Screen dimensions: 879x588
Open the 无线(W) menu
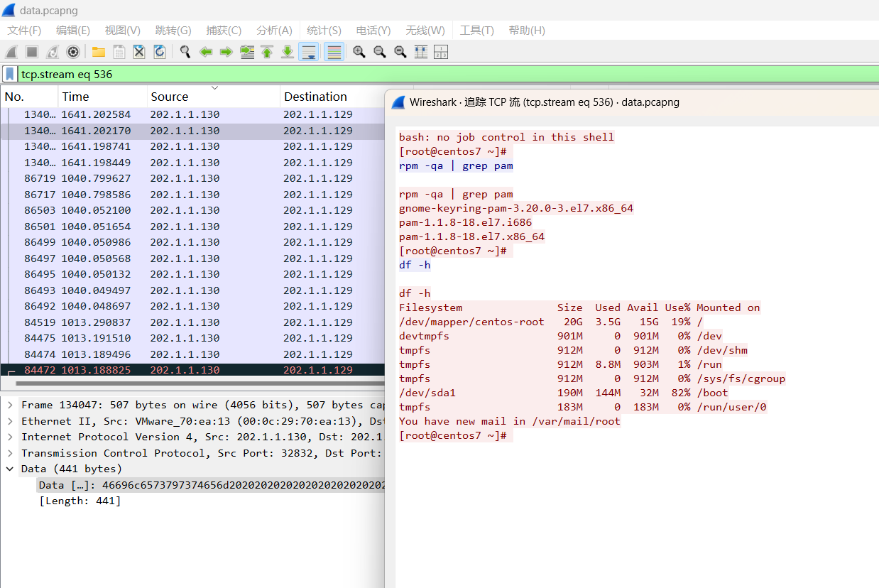tap(425, 31)
